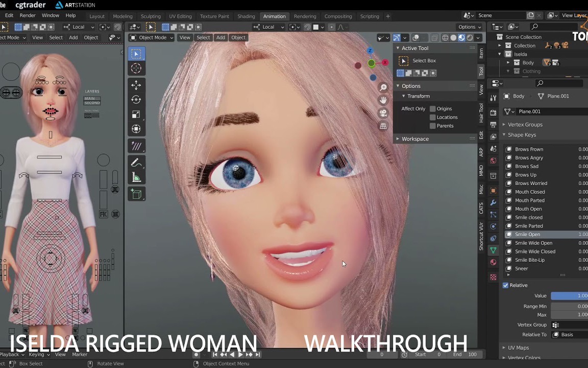The image size is (588, 368).
Task: Check the Parents option in Affect Only
Action: click(433, 126)
